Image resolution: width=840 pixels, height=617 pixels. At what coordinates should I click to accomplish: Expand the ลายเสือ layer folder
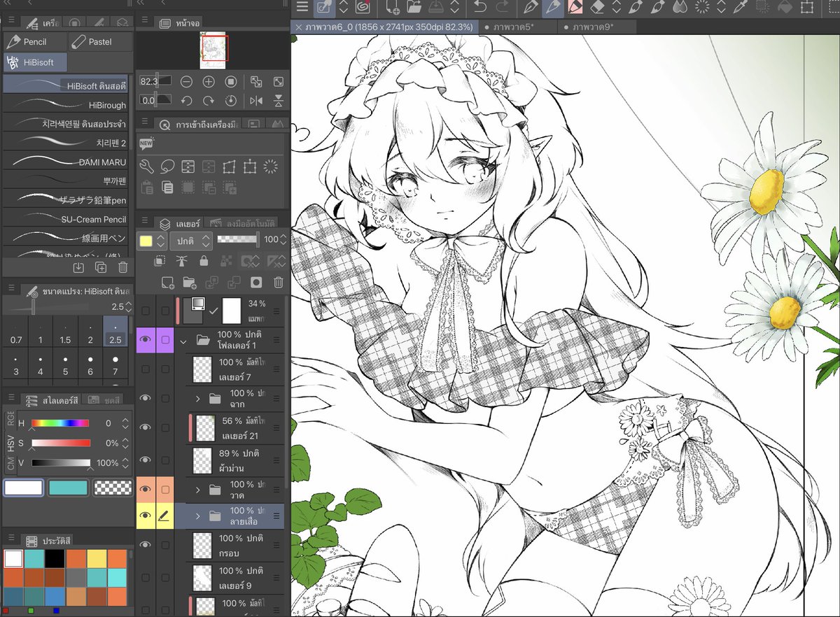pyautogui.click(x=198, y=516)
